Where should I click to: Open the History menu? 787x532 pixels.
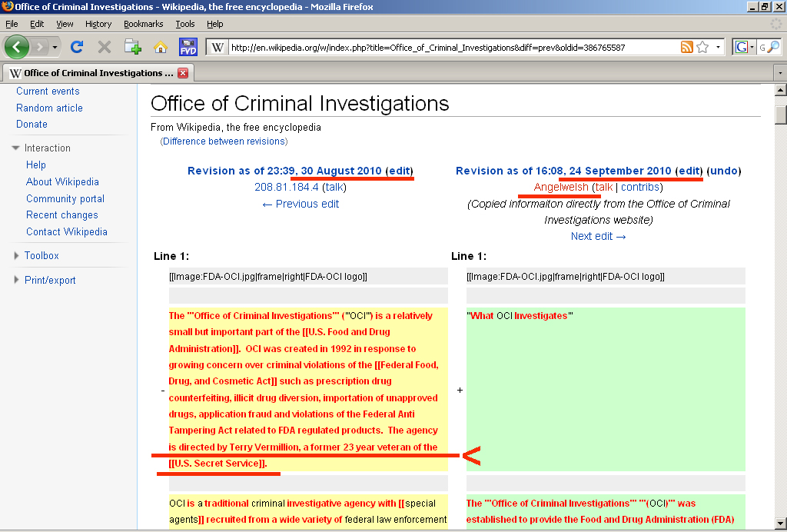[x=98, y=24]
